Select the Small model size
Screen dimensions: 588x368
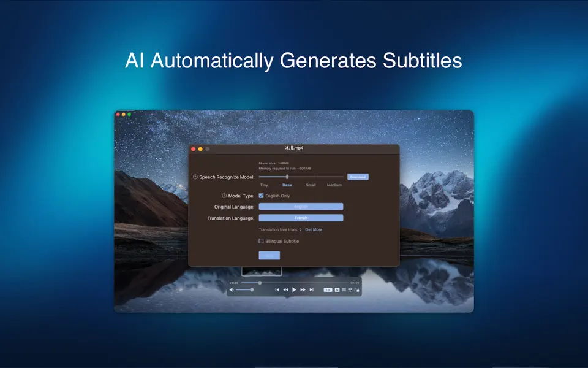311,185
